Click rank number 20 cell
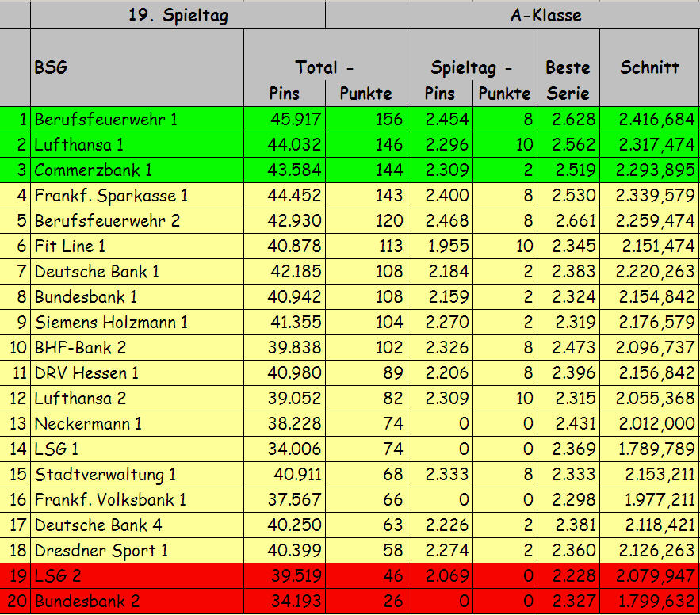The image size is (700, 615). (x=15, y=602)
